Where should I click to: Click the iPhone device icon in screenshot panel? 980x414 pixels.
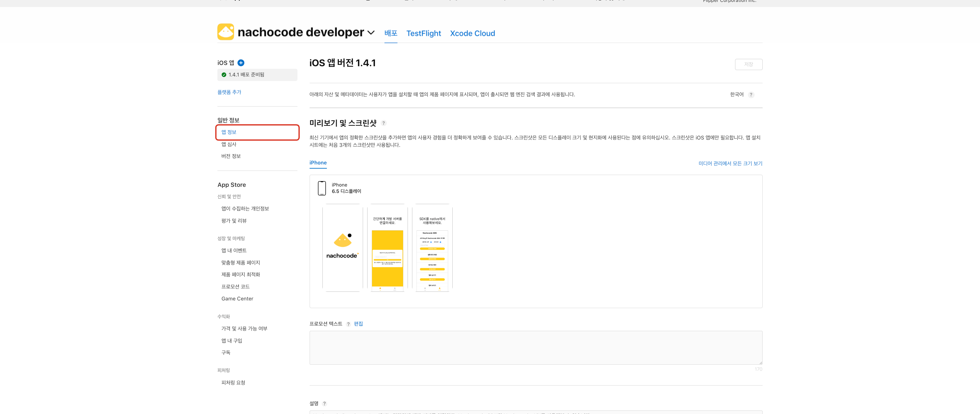[x=322, y=188]
